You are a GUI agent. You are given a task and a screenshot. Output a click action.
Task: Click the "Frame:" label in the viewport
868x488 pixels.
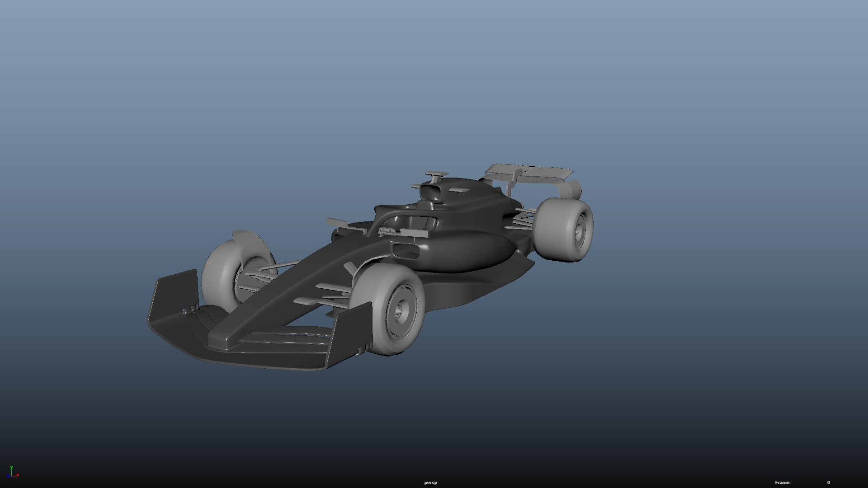click(x=783, y=483)
